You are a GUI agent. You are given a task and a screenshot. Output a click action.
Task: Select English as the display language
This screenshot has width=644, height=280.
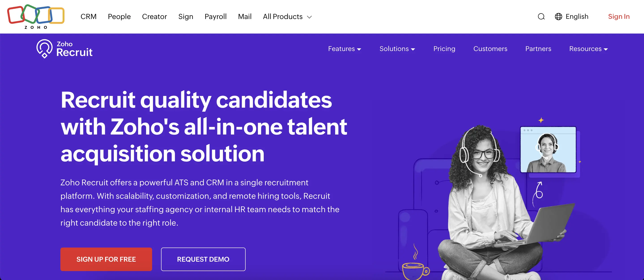tap(577, 17)
